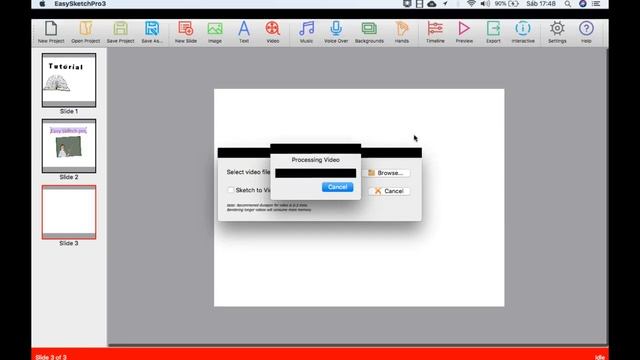Cancel the select video file dialog
Viewport: 640px width, 360px height.
[x=389, y=191]
